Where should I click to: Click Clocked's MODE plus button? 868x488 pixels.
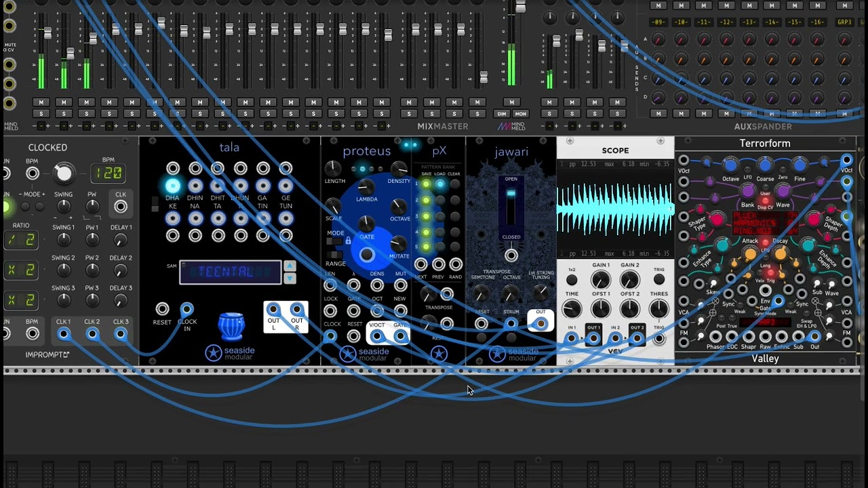click(39, 206)
